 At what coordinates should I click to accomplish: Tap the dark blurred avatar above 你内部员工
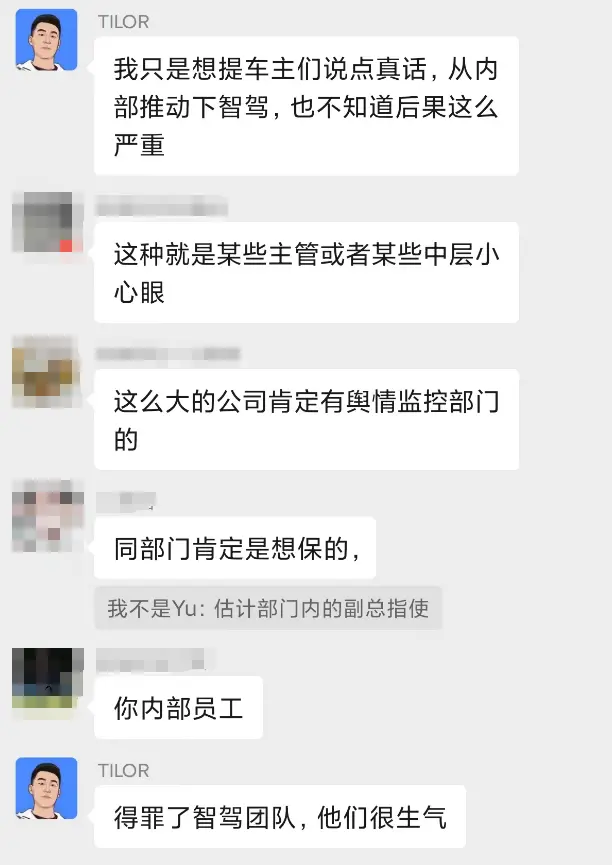click(x=47, y=683)
